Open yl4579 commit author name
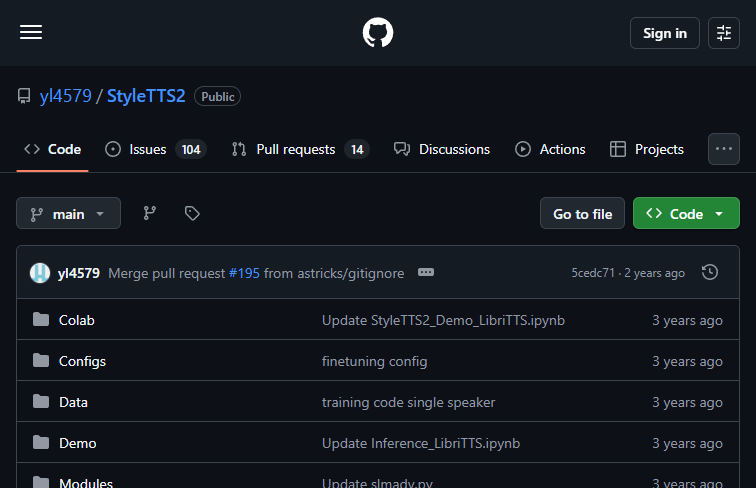Image resolution: width=756 pixels, height=488 pixels. [79, 273]
